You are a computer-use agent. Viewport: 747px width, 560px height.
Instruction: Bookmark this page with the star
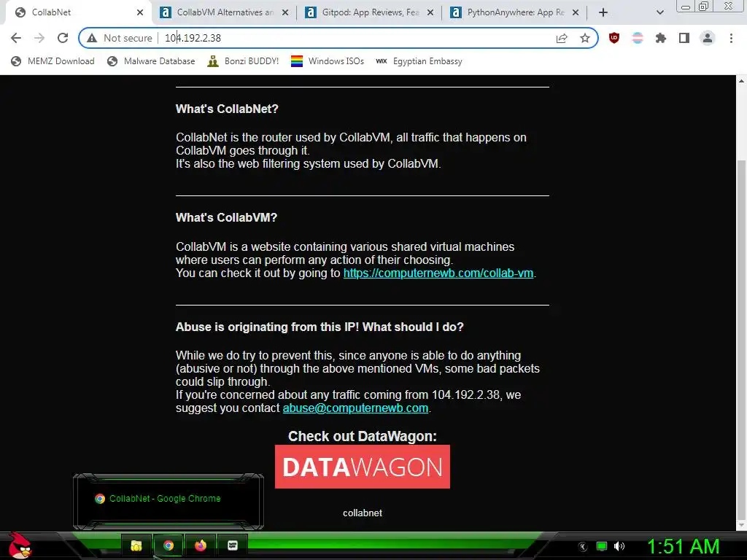585,38
